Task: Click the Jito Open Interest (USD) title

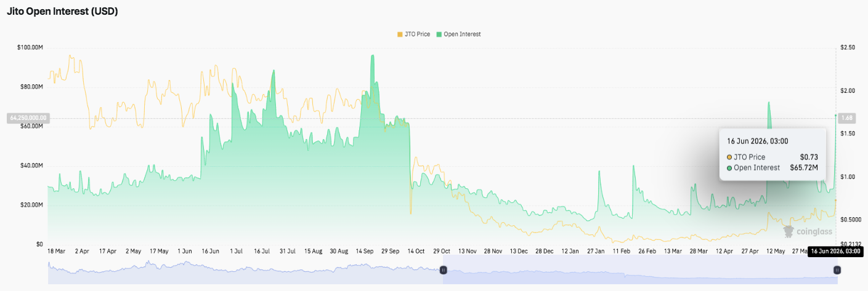Action: [x=62, y=11]
